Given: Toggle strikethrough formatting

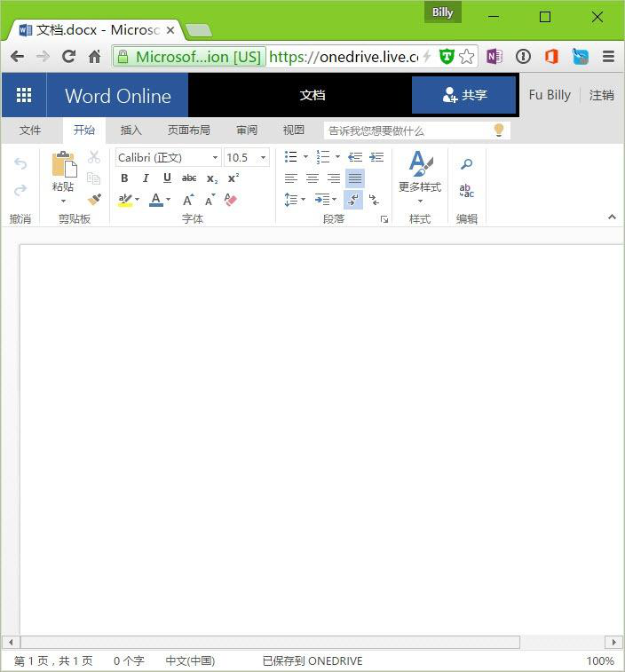Looking at the screenshot, I should coord(189,178).
